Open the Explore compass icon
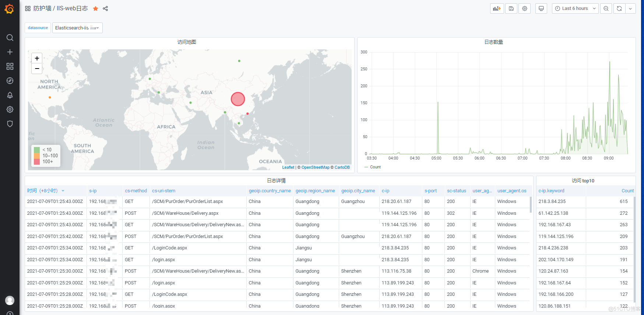The height and width of the screenshot is (315, 644). (10, 81)
